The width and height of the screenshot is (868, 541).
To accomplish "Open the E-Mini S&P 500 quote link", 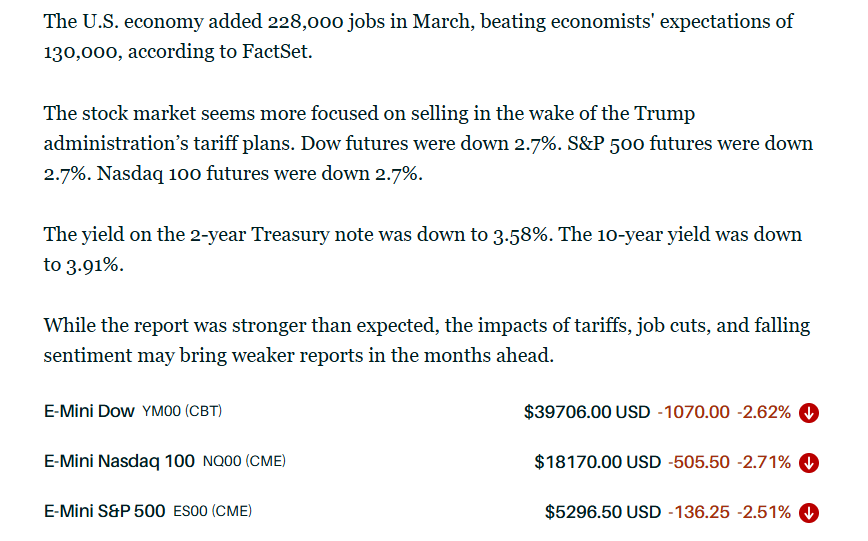I will tap(104, 512).
